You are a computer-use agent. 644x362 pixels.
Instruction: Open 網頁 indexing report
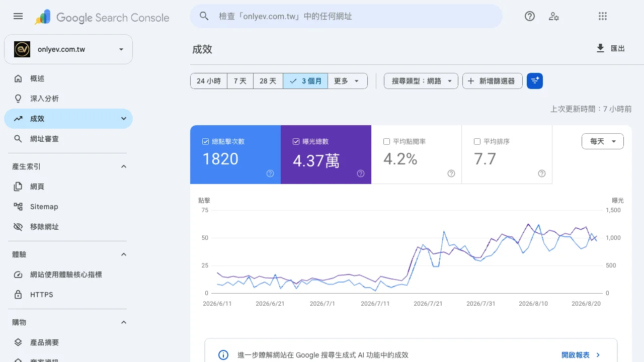tap(68, 187)
